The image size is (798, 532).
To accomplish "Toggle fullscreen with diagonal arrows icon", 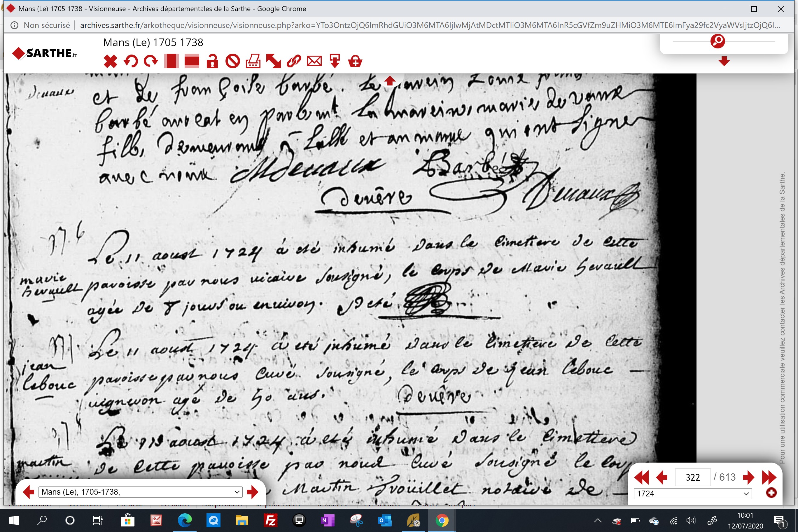I will (274, 62).
